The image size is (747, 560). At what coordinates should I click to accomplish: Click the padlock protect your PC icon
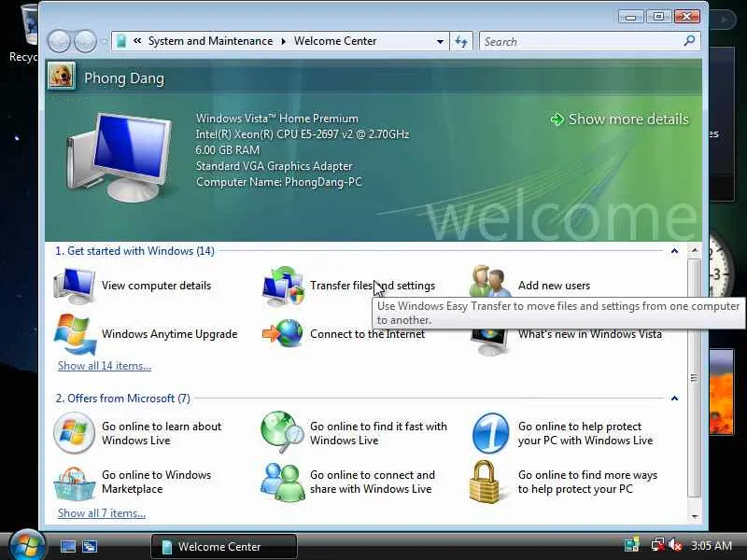tap(485, 482)
